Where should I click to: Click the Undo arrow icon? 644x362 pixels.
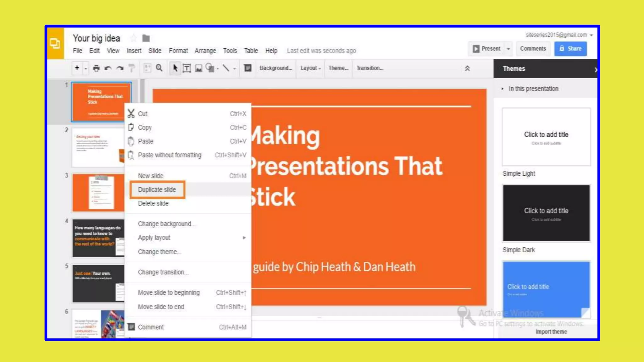(x=108, y=68)
